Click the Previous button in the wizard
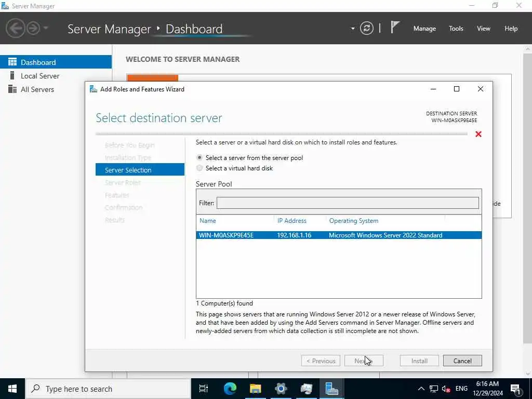Viewport: 532px width, 399px height. pyautogui.click(x=321, y=361)
